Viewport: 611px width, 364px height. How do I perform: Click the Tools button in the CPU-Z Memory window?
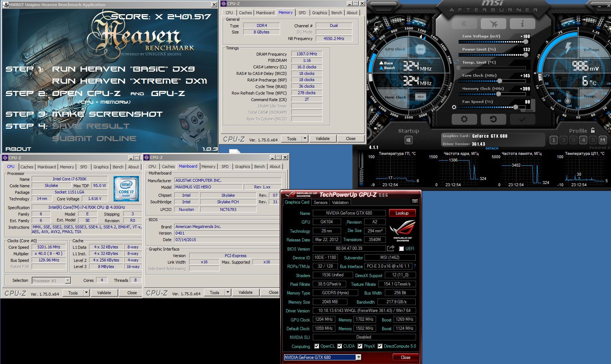coord(292,139)
